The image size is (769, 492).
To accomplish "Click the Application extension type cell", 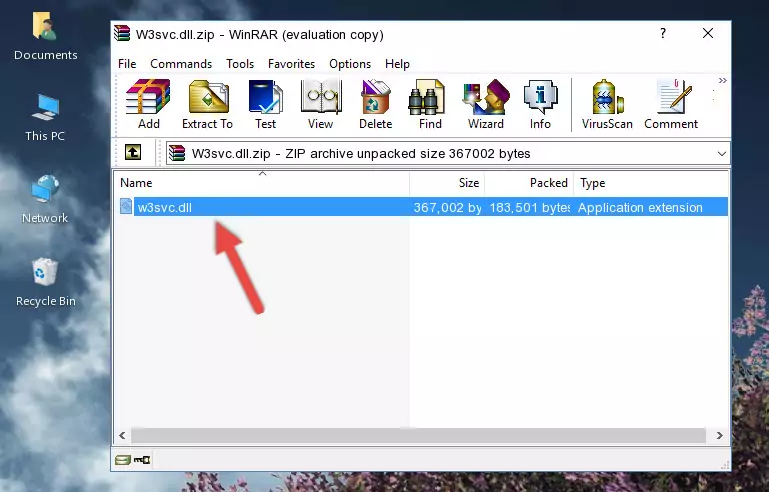I will point(640,207).
